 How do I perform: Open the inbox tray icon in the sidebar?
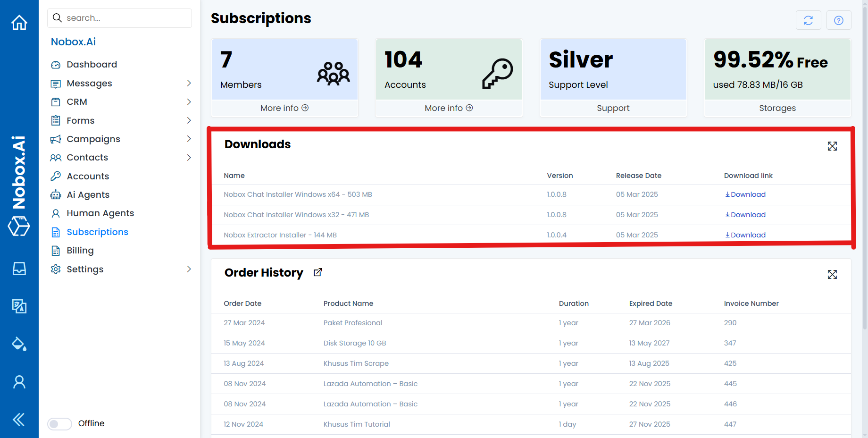pos(19,269)
